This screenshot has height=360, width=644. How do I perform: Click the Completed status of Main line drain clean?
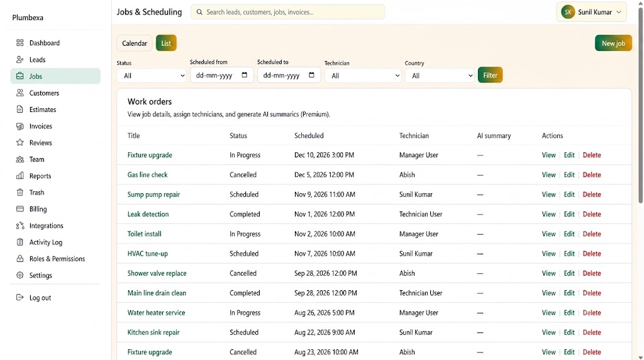[x=245, y=293]
